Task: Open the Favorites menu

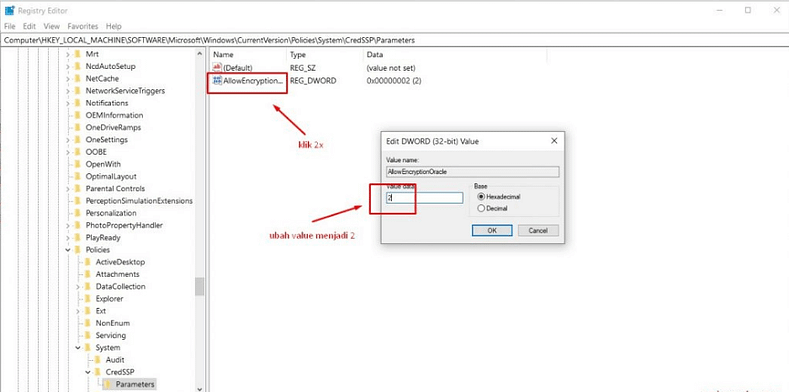Action: coord(83,26)
